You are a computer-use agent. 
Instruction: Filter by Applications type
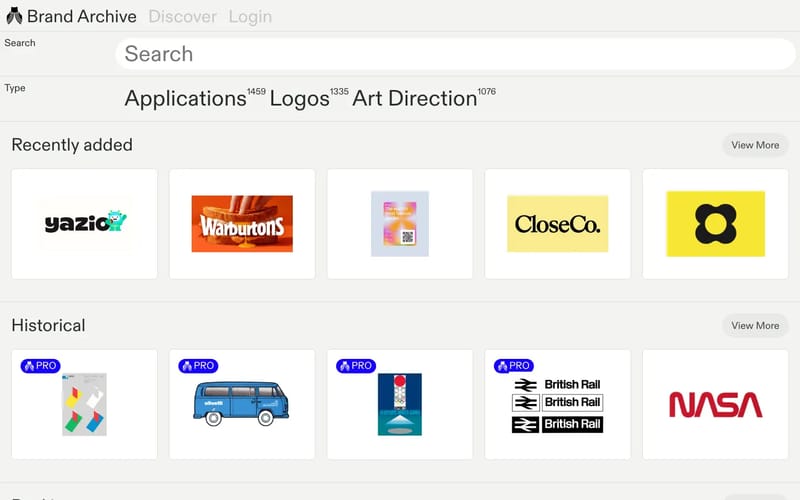pyautogui.click(x=185, y=98)
